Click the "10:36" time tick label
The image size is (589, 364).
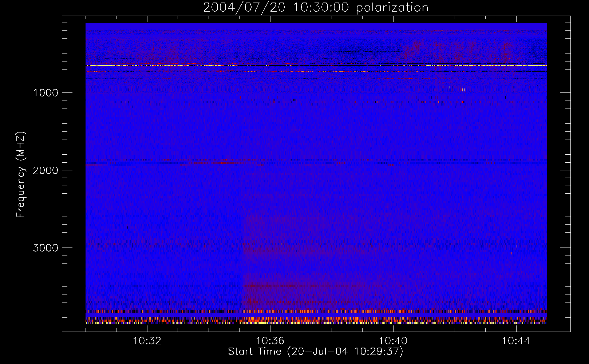270,341
